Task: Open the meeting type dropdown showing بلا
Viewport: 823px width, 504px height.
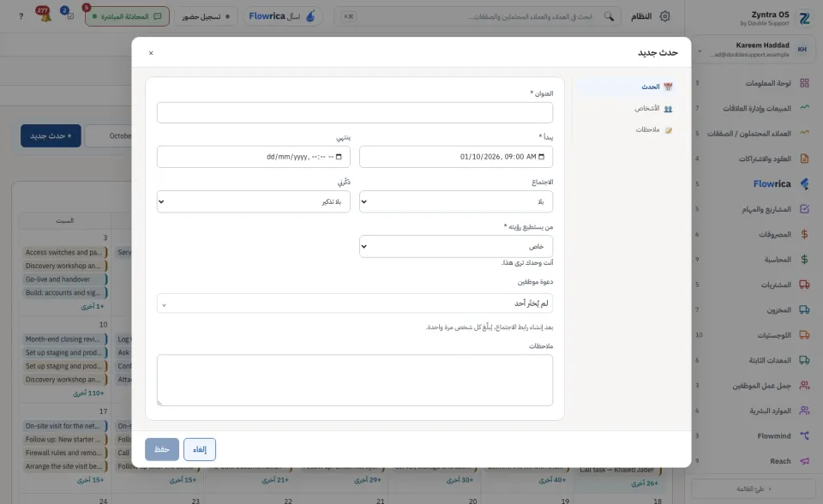Action: (455, 201)
